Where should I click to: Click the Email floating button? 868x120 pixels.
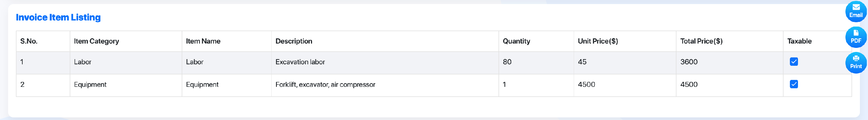click(x=856, y=11)
